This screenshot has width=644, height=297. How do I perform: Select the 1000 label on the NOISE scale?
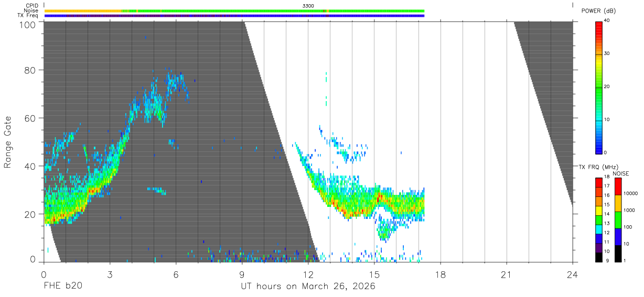click(629, 210)
